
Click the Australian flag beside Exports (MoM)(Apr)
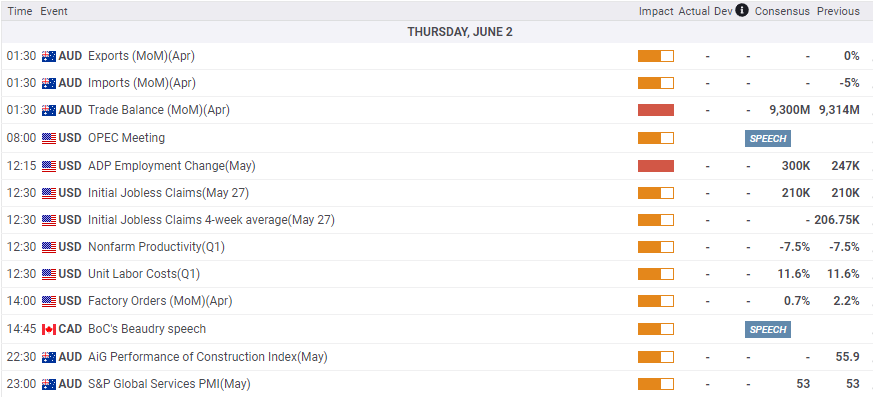tap(49, 56)
